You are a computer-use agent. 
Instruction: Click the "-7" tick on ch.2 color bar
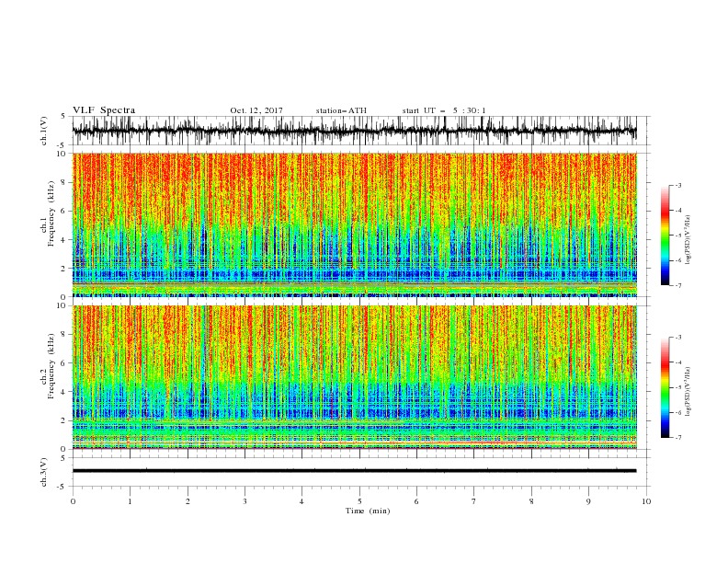[x=678, y=437]
